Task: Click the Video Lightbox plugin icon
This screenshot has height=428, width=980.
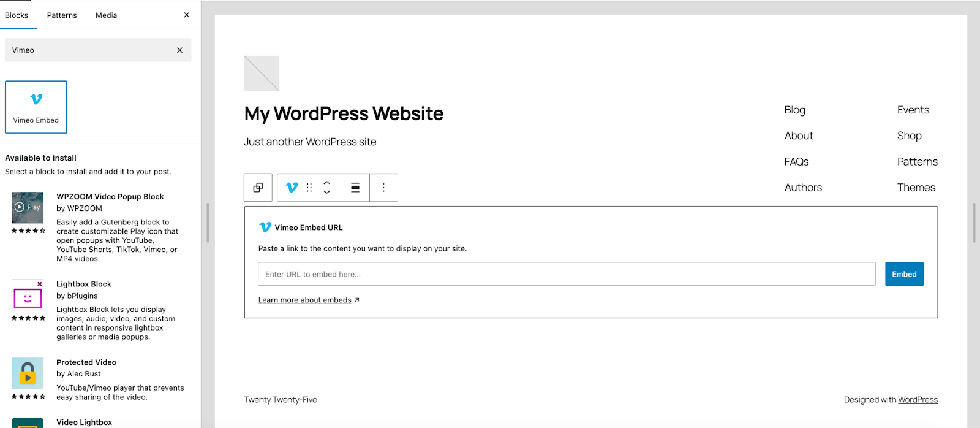Action: pyautogui.click(x=28, y=423)
